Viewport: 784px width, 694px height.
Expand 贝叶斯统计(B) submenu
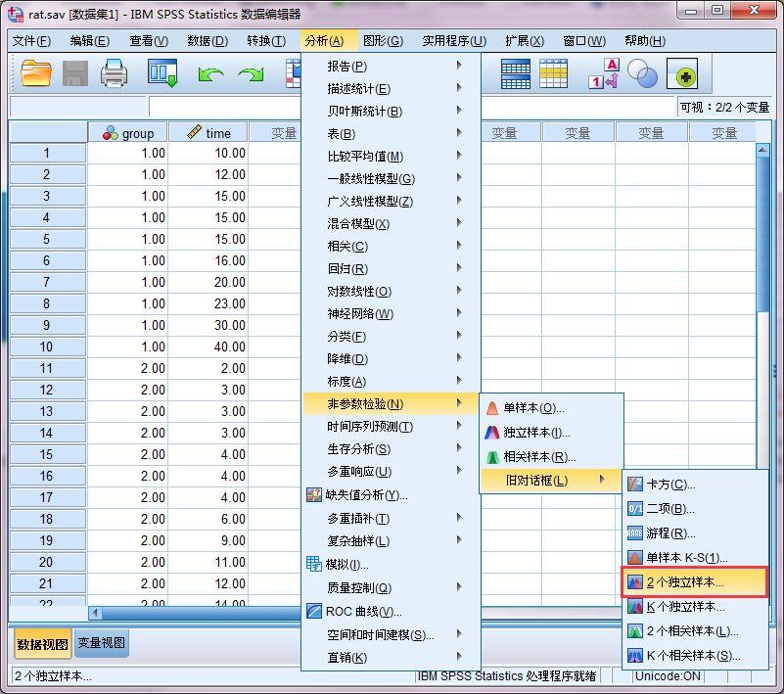pyautogui.click(x=391, y=111)
